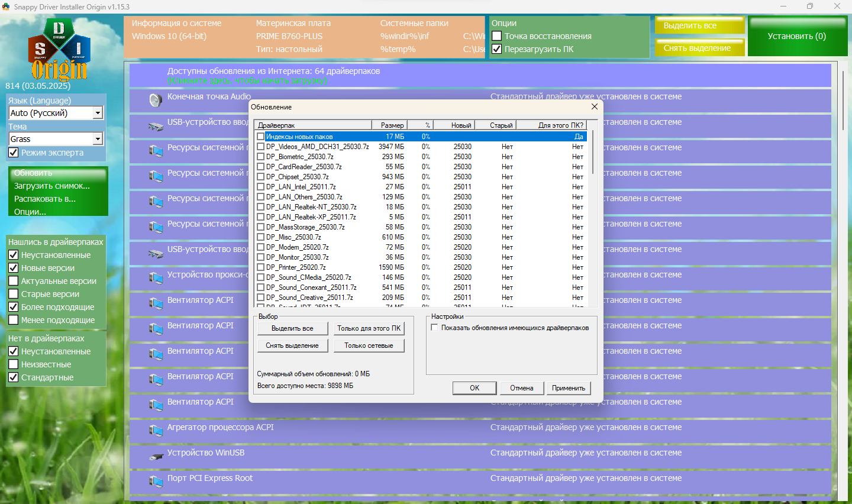Image resolution: width=852 pixels, height=504 pixels.
Task: Click the Snappy Driver Installer Origin logo
Action: pyautogui.click(x=59, y=50)
